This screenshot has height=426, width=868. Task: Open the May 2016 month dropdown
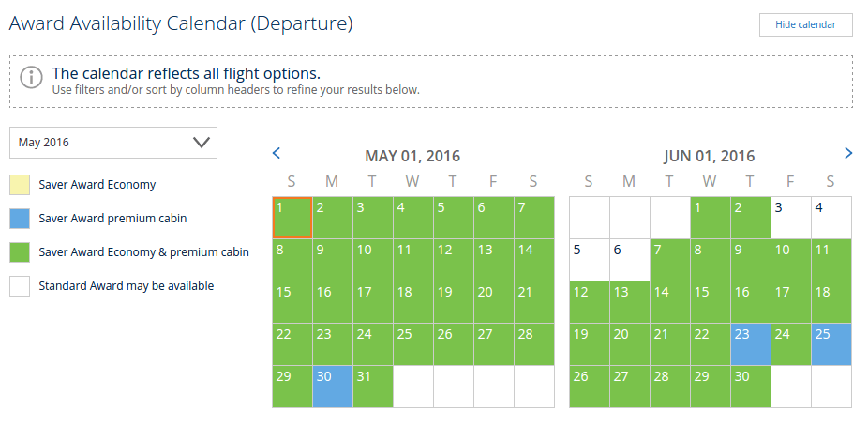tap(112, 143)
